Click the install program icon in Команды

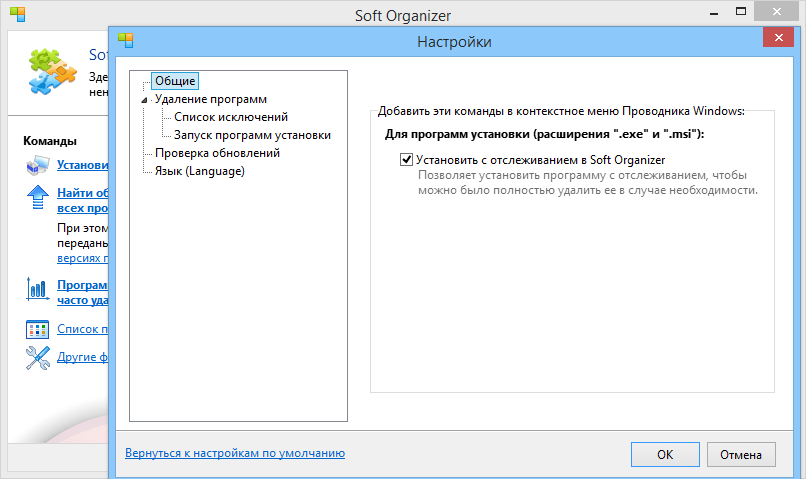tap(38, 165)
